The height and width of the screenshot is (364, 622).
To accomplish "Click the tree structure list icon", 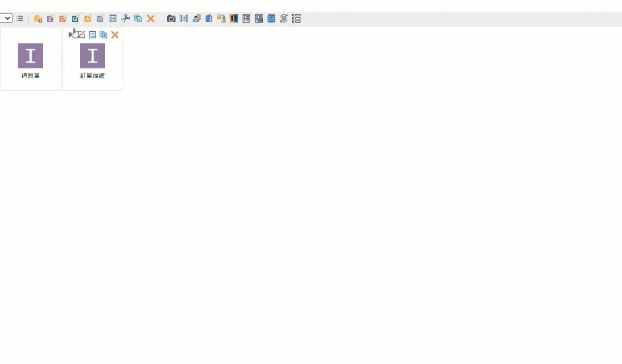I will (x=296, y=18).
